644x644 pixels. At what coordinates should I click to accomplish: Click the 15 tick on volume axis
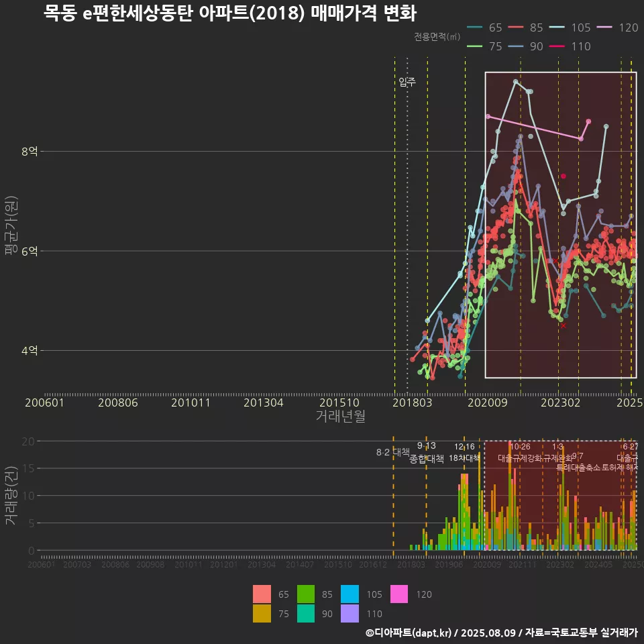(28, 468)
